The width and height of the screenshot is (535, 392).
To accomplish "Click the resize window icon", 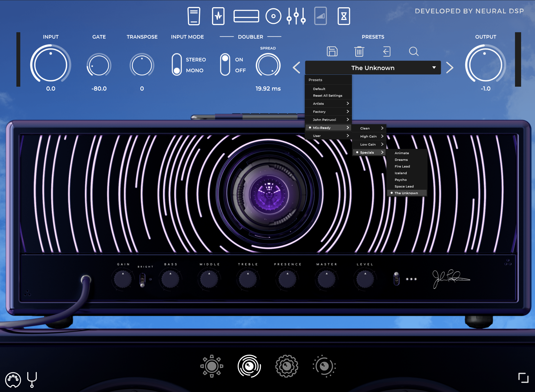I will 523,378.
